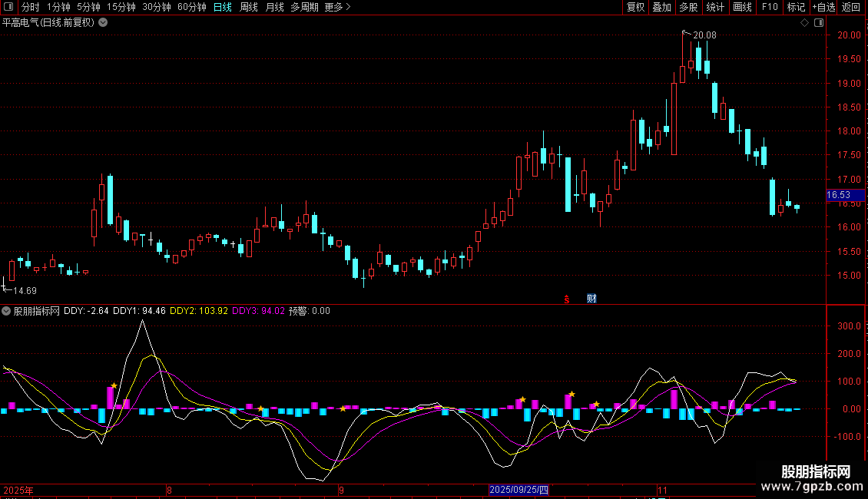The image size is (868, 499).
Task: Click the 2025年 timeline label
Action: click(x=18, y=490)
